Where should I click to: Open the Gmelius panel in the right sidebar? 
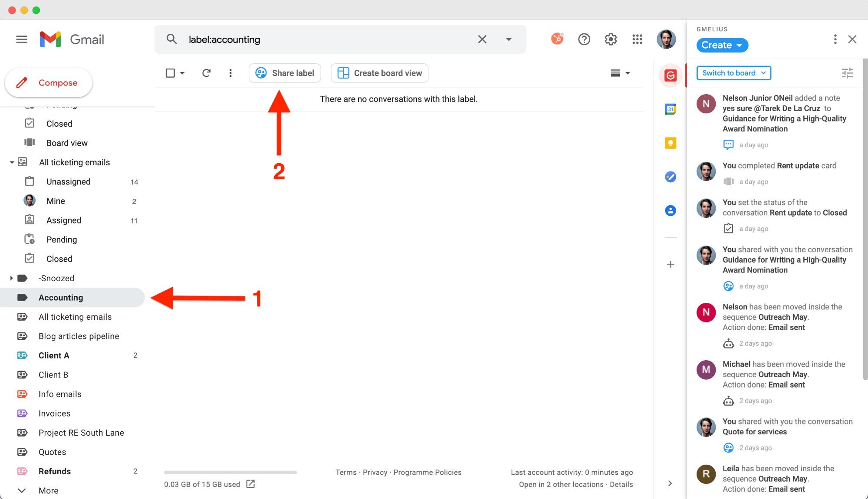[x=671, y=76]
